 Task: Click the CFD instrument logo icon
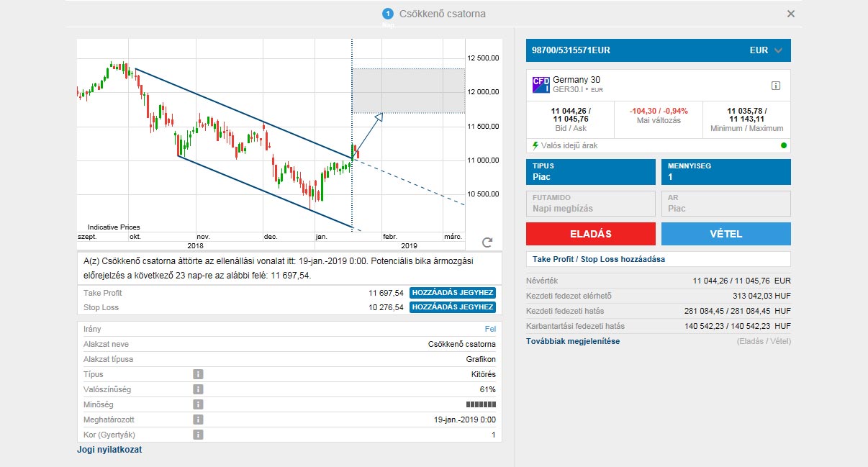pos(541,85)
